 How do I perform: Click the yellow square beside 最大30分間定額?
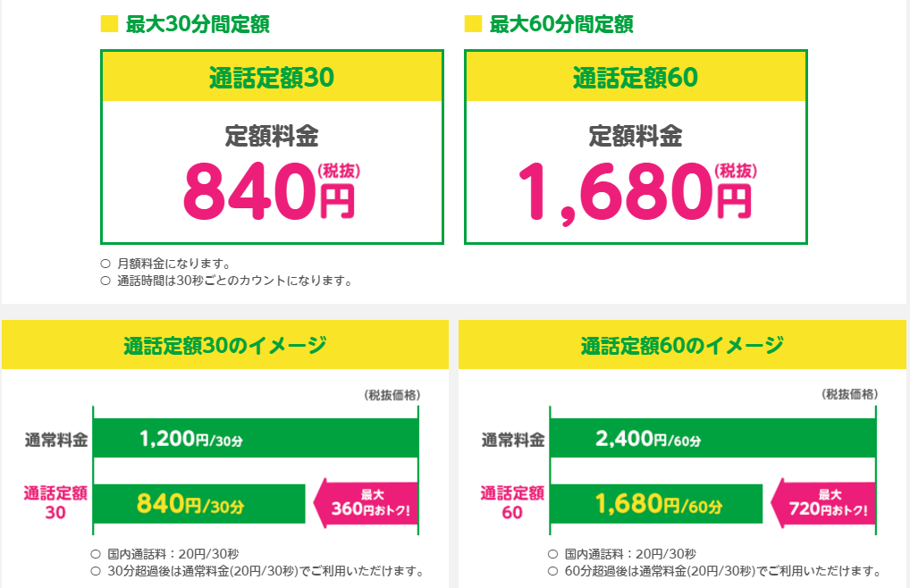tap(109, 24)
